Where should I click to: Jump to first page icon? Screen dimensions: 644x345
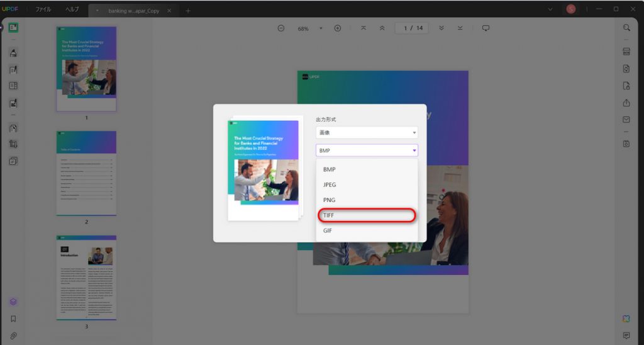[364, 28]
